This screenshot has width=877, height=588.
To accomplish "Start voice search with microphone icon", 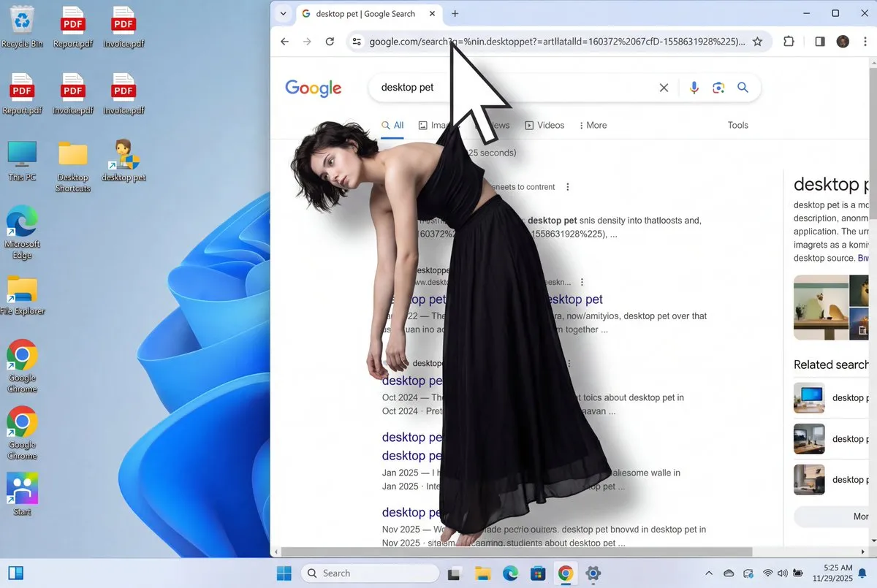I will pos(694,88).
